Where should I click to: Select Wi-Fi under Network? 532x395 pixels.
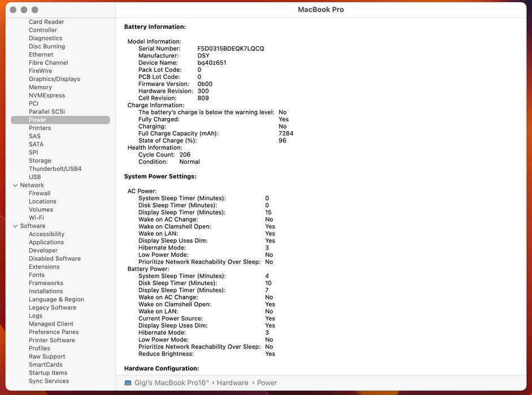click(x=36, y=217)
